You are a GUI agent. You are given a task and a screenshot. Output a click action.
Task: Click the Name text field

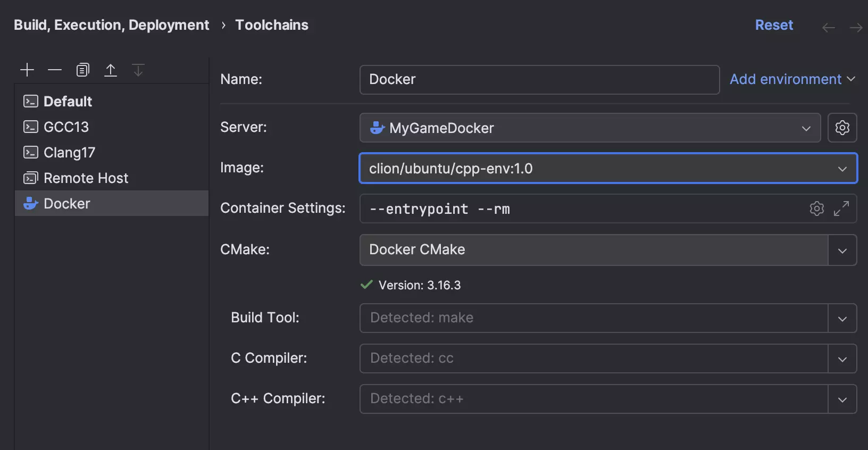[539, 80]
